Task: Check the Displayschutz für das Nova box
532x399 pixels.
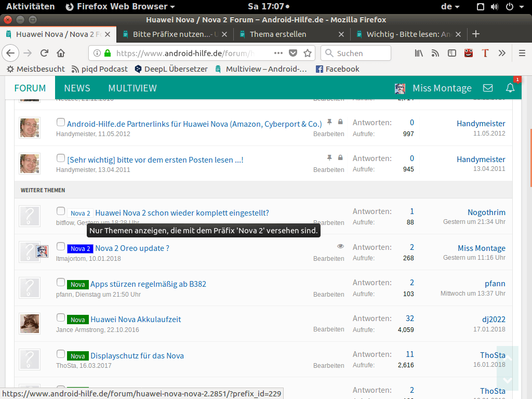Action: [x=61, y=354]
